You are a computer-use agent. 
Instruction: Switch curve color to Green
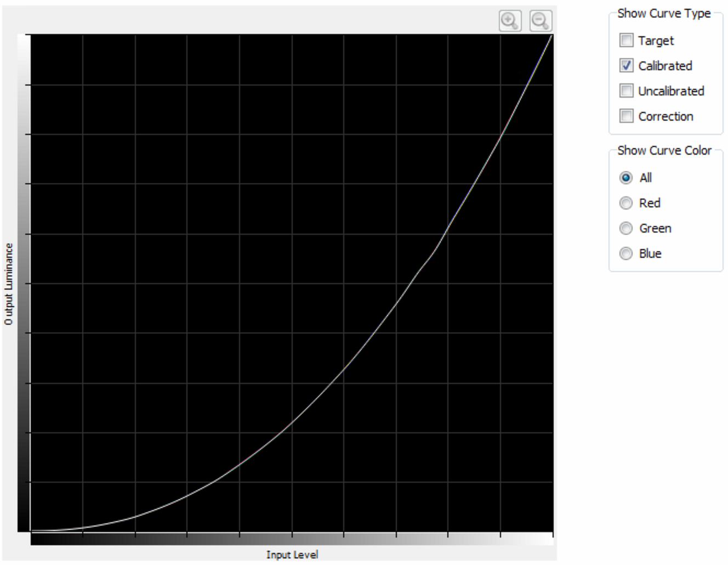tap(625, 228)
